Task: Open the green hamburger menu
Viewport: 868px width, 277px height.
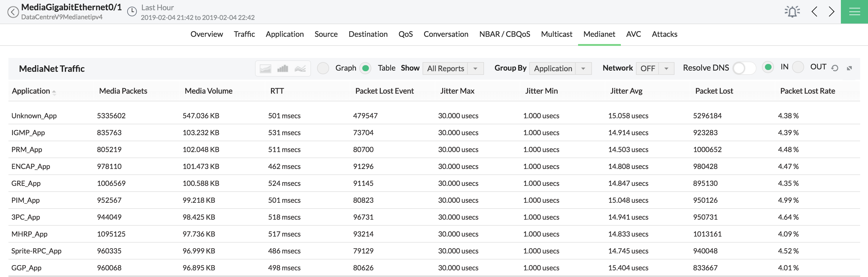Action: tap(854, 12)
